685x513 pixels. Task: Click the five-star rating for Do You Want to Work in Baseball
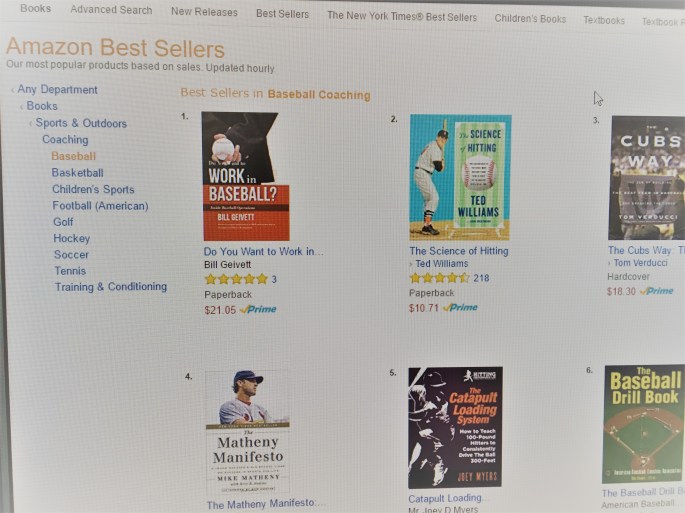point(235,280)
